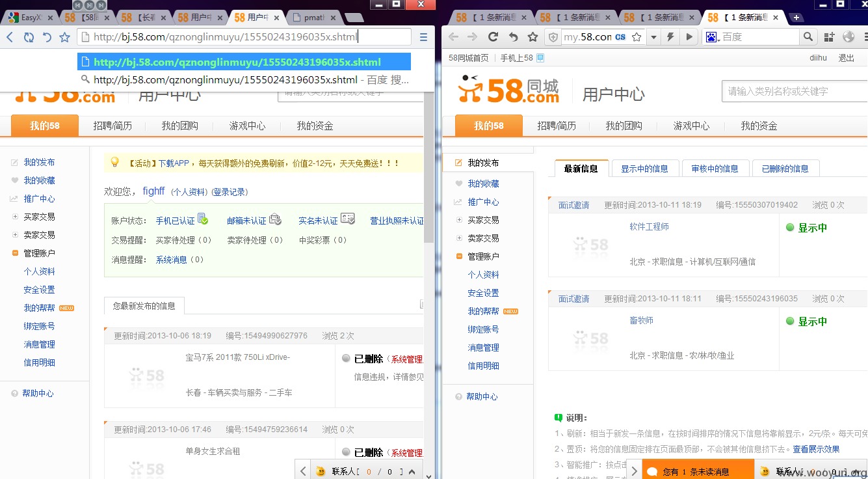Open 畜牧师 job posting link
This screenshot has width=868, height=479.
[x=641, y=320]
